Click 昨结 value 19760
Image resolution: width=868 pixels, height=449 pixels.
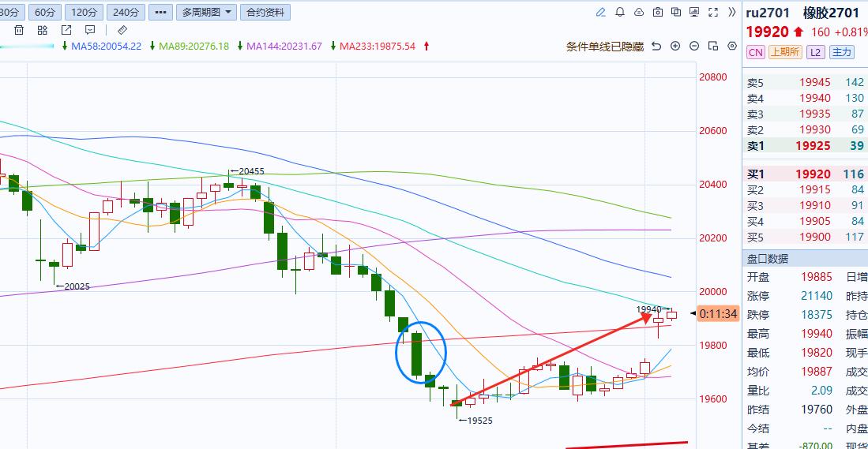[x=817, y=410]
